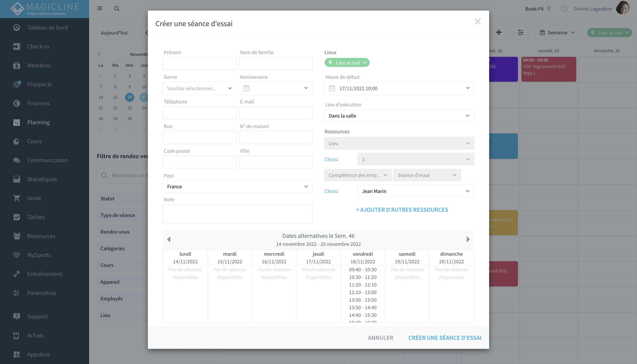Click Créer une séance d'essai button
This screenshot has height=364, width=637.
click(x=445, y=338)
